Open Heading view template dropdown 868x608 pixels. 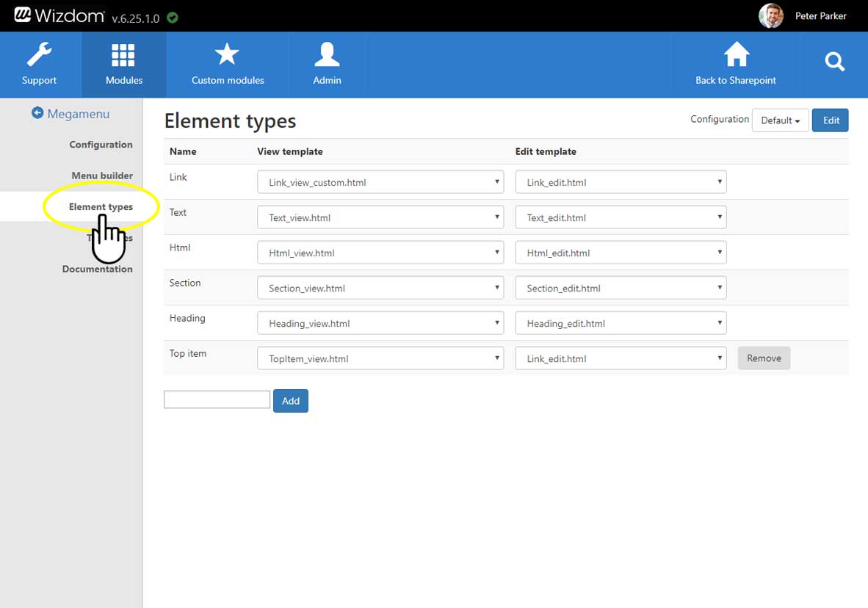[380, 323]
